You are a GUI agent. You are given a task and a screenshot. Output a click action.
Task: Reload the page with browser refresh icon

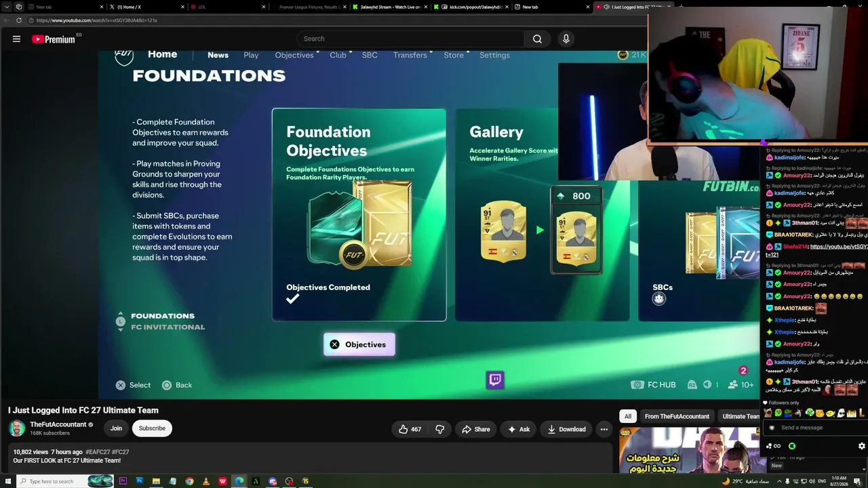point(19,20)
